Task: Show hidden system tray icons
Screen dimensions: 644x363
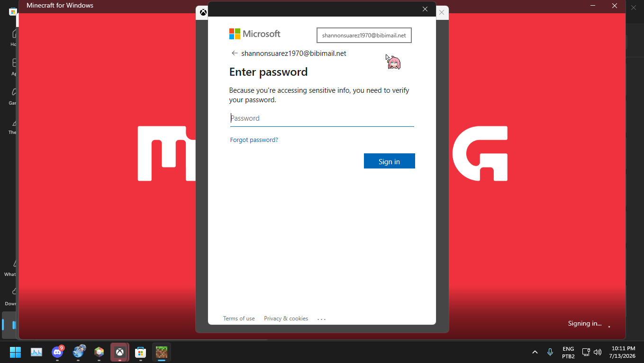Action: [535, 352]
